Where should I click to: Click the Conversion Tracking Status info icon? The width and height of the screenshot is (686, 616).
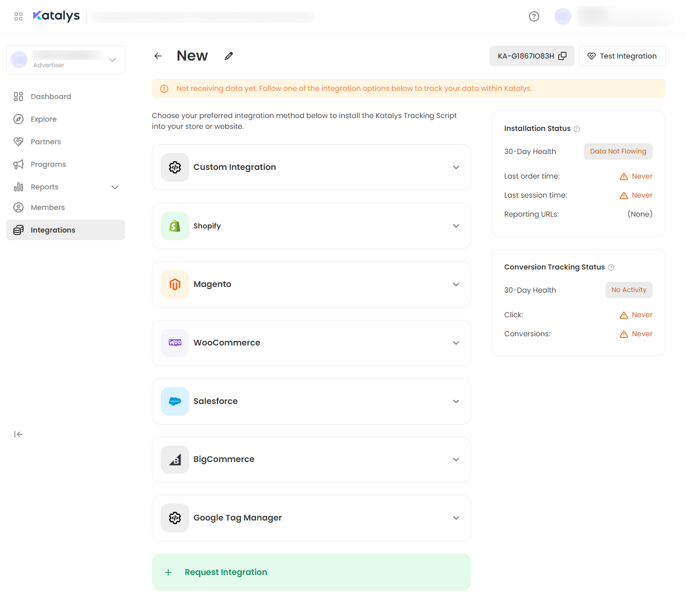coord(611,267)
